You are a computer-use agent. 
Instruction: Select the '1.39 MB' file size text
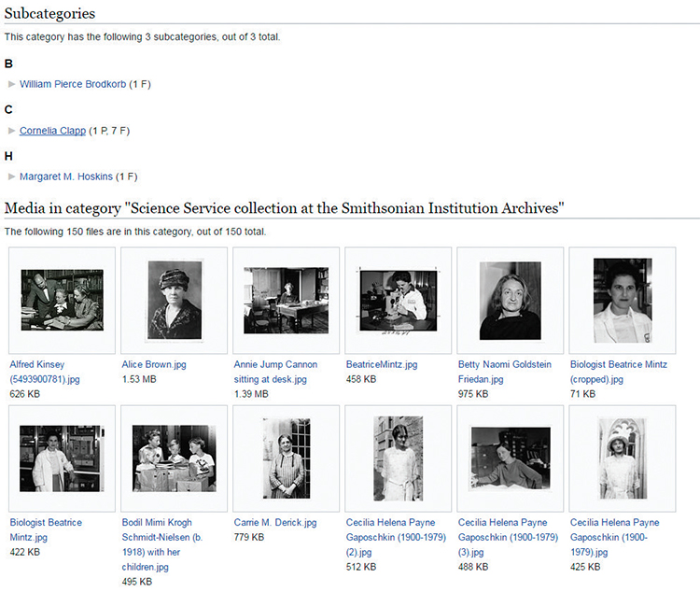tap(251, 394)
